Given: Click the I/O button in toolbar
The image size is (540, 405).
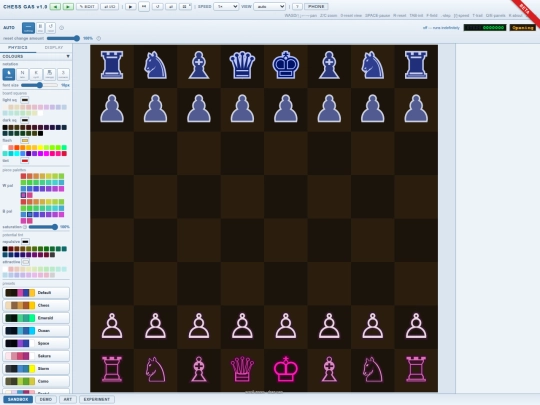Looking at the screenshot, I should (x=110, y=7).
